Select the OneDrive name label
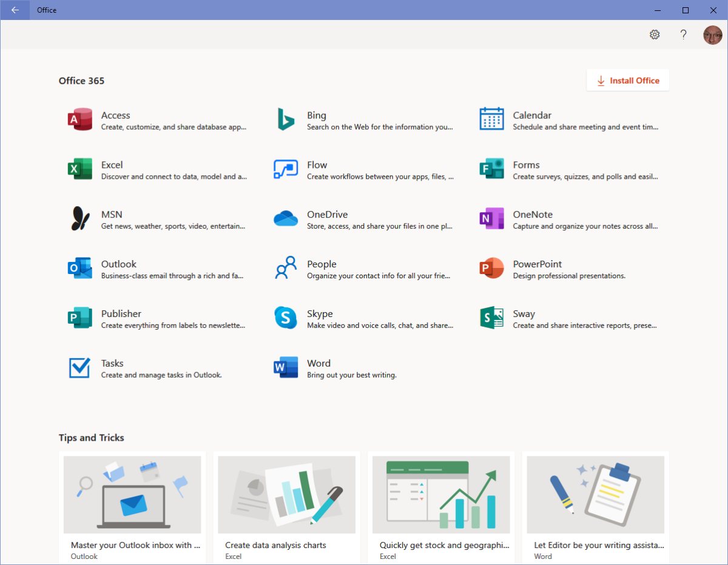This screenshot has width=728, height=565. point(328,215)
